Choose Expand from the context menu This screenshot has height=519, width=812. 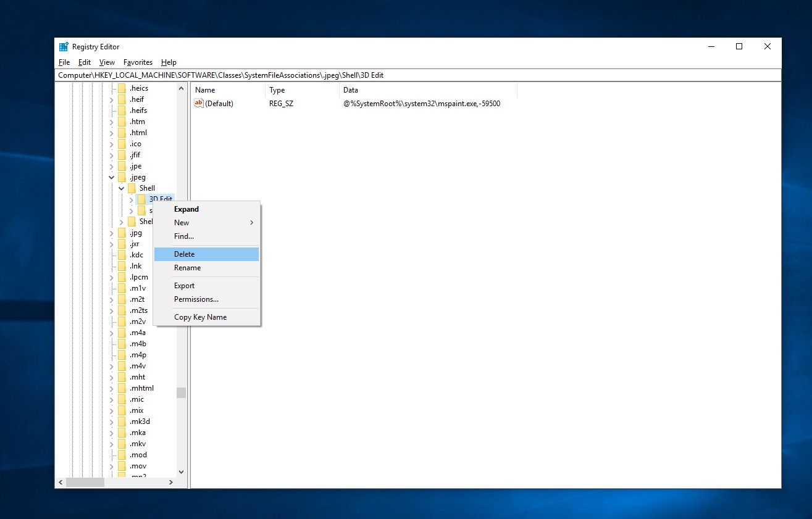point(206,209)
